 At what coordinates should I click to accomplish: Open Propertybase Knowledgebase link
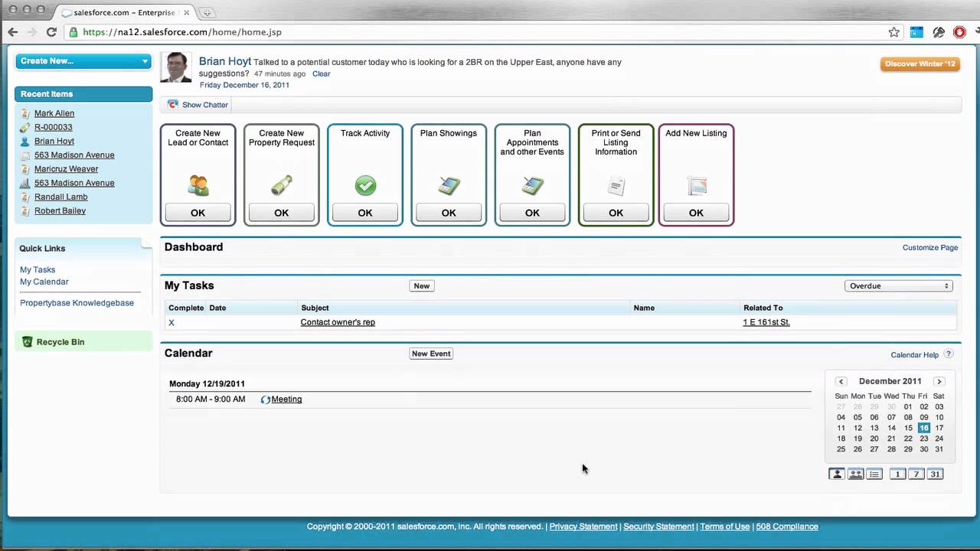click(x=77, y=303)
